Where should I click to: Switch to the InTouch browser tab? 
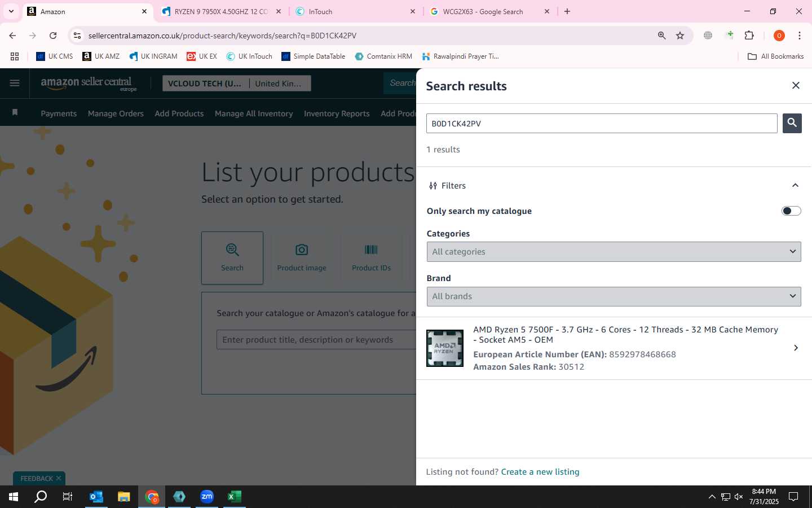pyautogui.click(x=355, y=11)
